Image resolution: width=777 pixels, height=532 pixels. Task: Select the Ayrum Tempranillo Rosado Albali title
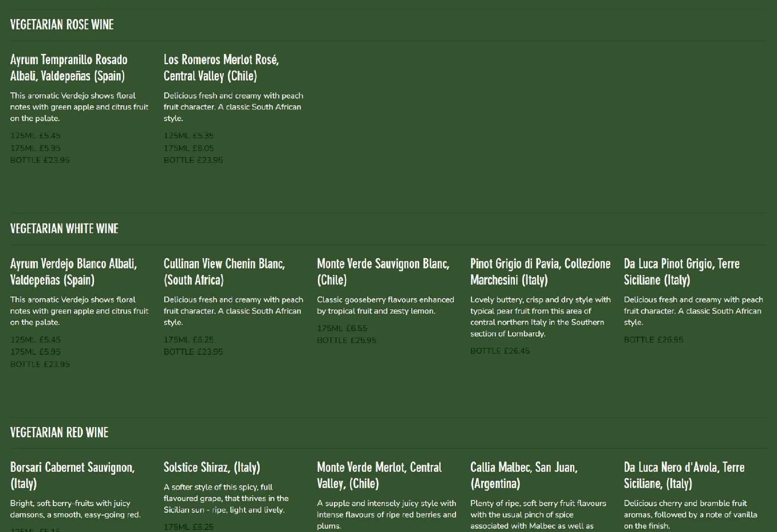69,68
